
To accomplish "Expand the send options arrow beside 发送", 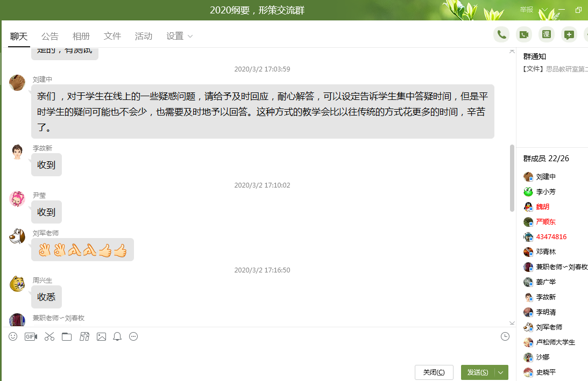I will 501,372.
